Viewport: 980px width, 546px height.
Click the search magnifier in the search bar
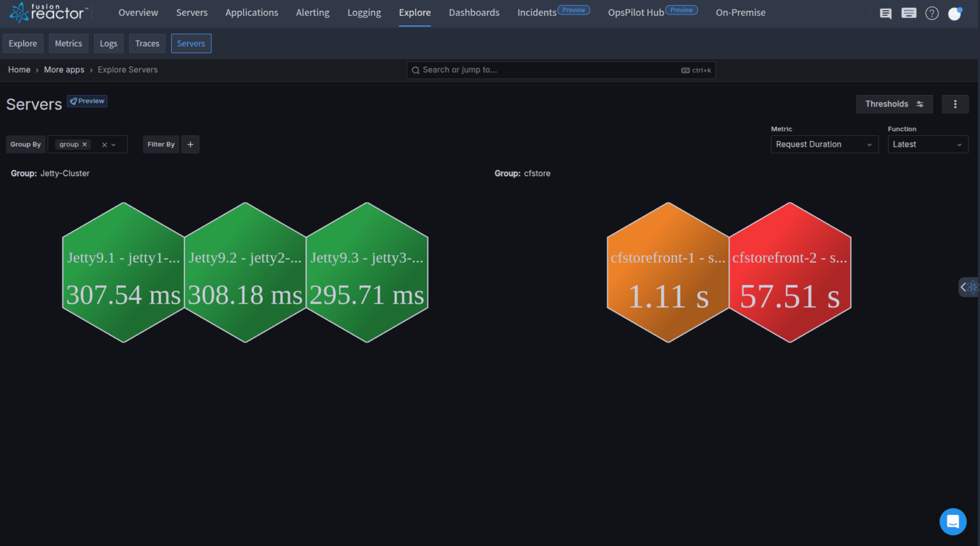[416, 70]
